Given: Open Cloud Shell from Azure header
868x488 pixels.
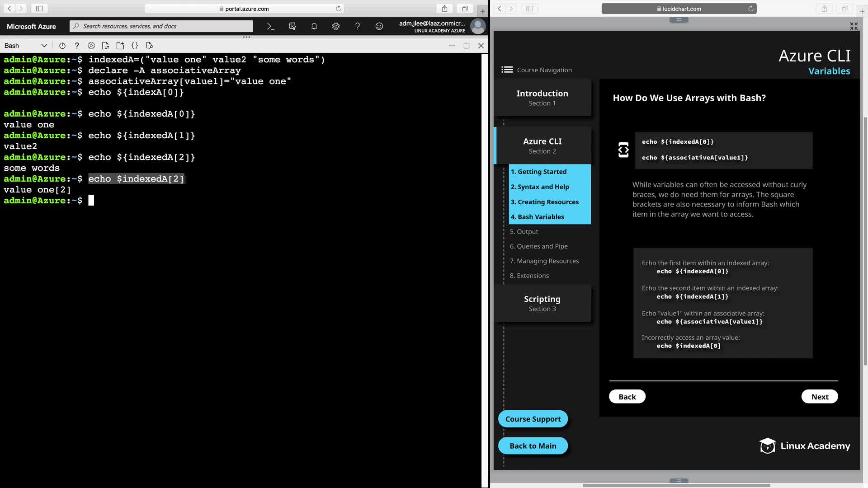Looking at the screenshot, I should (x=270, y=26).
